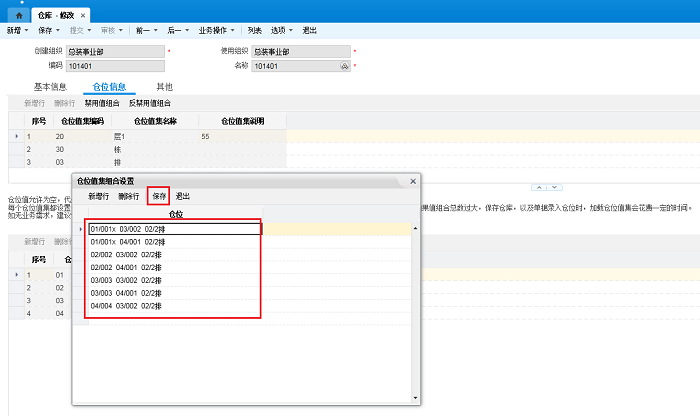The height and width of the screenshot is (416, 700).
Task: Click row indicator arrow of value set row 1
Action: [x=17, y=136]
